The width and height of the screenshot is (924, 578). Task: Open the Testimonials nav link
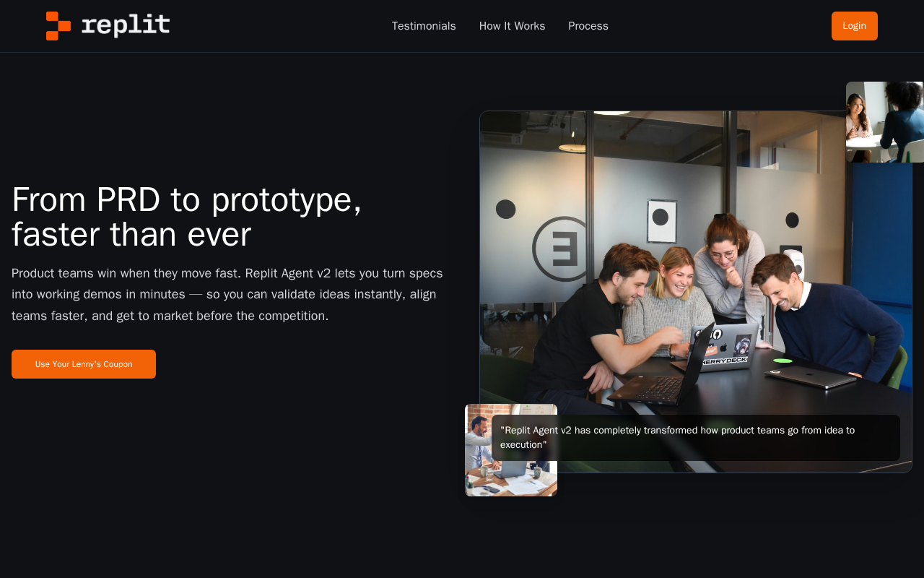pos(424,26)
